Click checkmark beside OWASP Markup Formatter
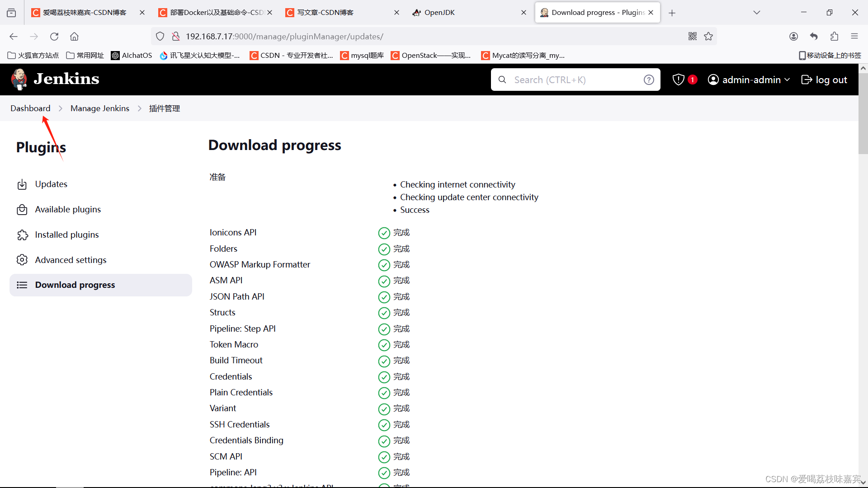 pyautogui.click(x=384, y=265)
